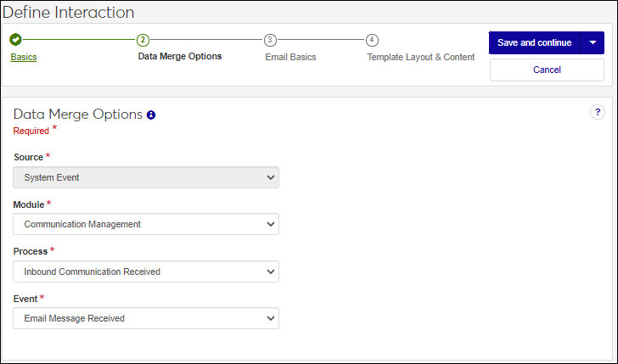Click the Save and continue button
This screenshot has height=364, width=618.
pos(534,43)
